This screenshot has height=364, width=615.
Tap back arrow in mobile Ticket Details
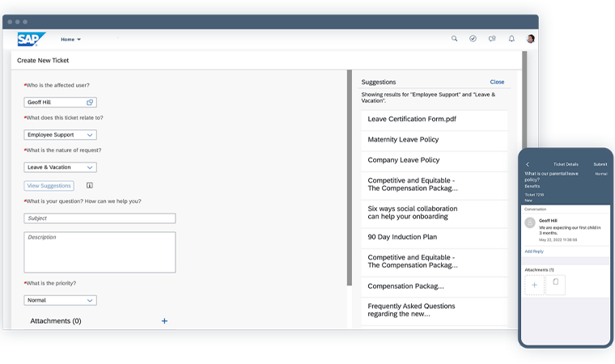(x=528, y=164)
